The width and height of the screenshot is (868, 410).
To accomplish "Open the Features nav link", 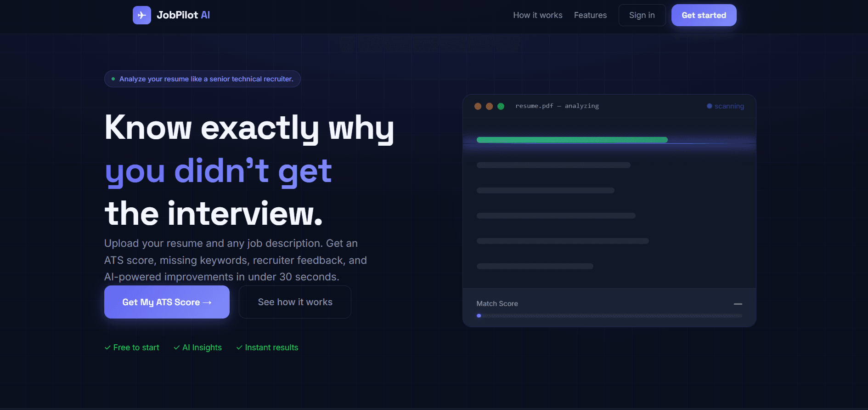I will point(590,15).
